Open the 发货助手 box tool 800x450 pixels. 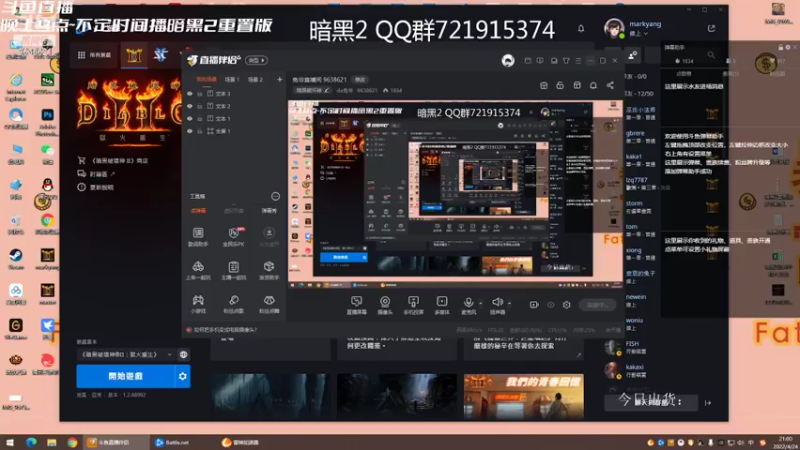click(x=269, y=271)
